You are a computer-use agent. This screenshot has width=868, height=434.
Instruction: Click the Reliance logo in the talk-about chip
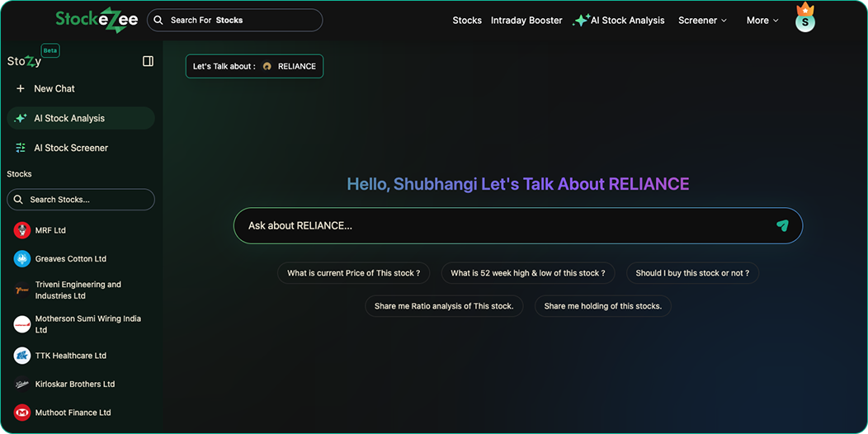(267, 67)
